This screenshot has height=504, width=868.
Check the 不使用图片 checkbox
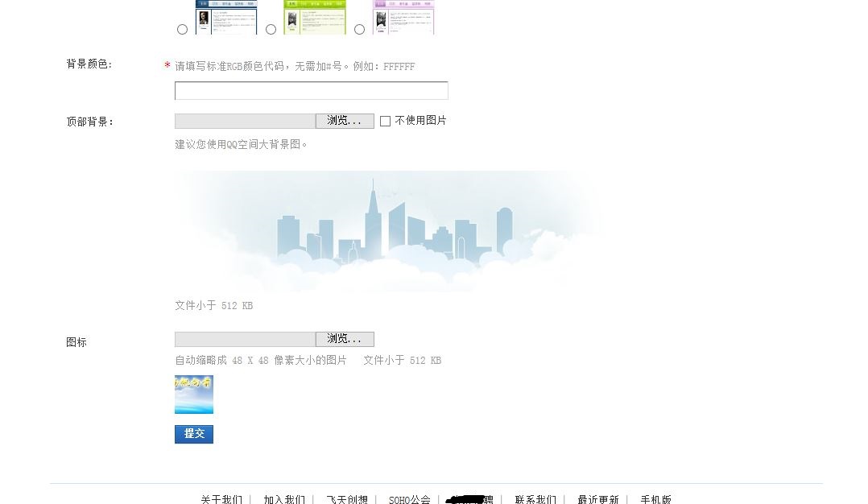385,121
